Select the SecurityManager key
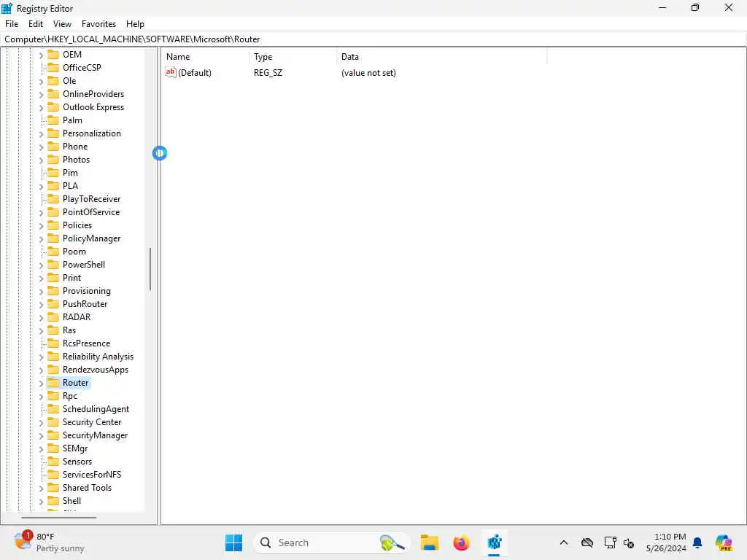The height and width of the screenshot is (560, 747). 96,435
